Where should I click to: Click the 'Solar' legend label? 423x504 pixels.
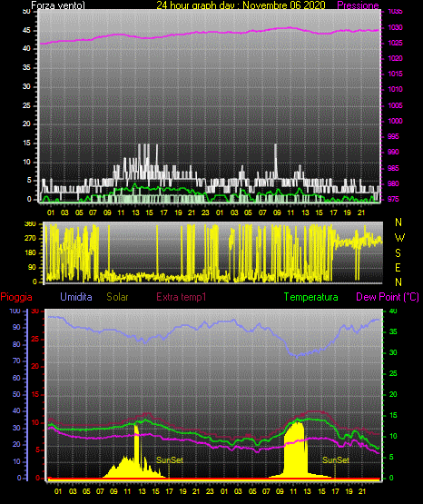click(x=118, y=297)
